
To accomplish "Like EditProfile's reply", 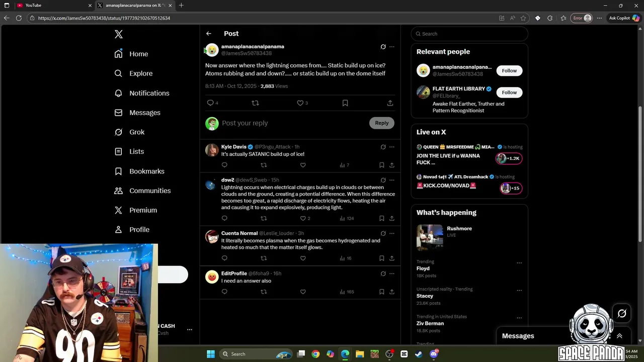I will (x=303, y=292).
